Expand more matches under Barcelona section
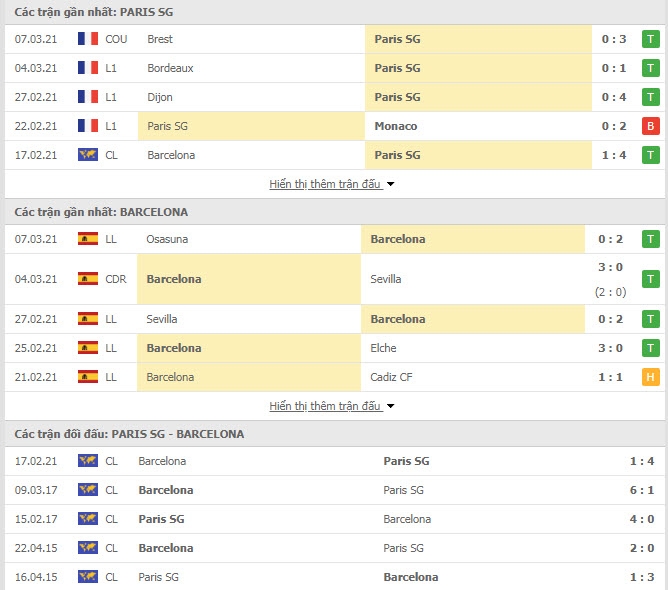The image size is (668, 590). point(325,406)
